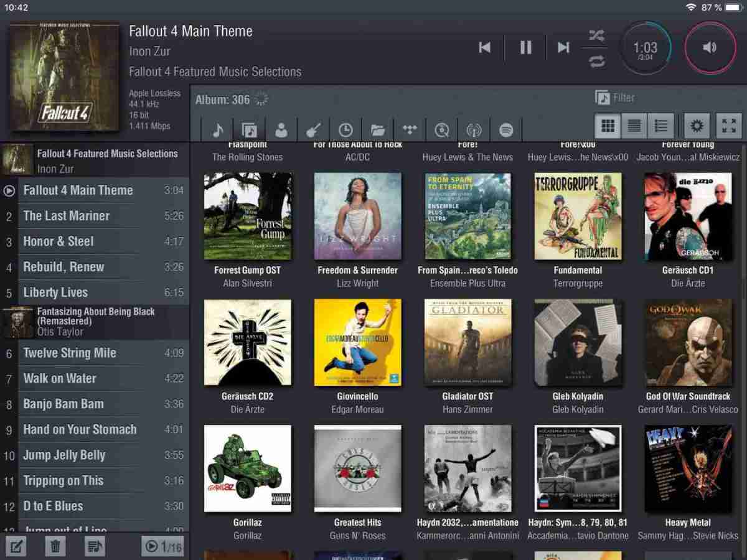Click the 1/16 playlist position button

coord(163,547)
